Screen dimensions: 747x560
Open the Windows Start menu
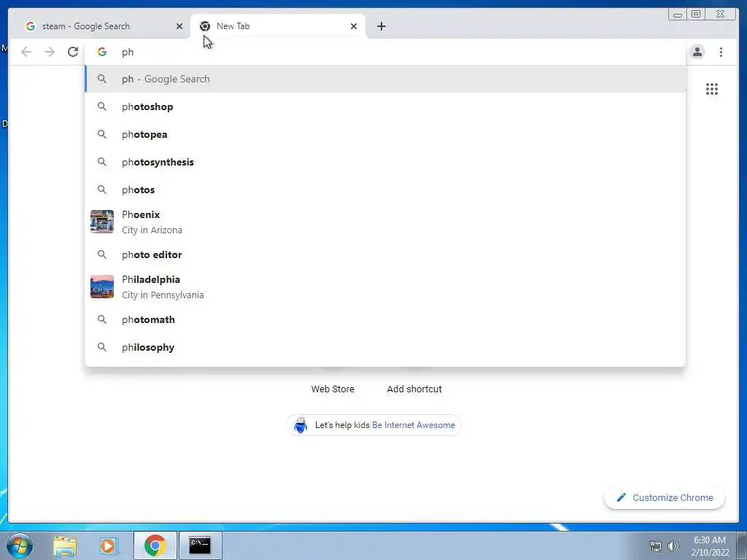click(x=20, y=545)
